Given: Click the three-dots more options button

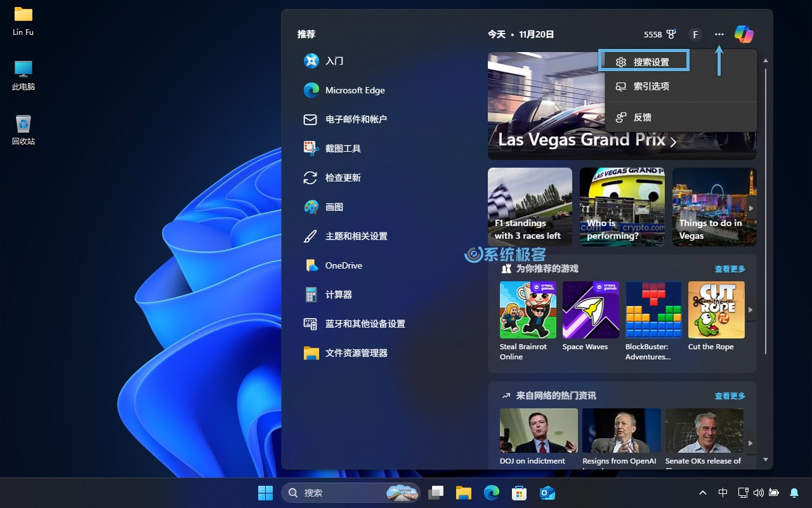Looking at the screenshot, I should [719, 34].
